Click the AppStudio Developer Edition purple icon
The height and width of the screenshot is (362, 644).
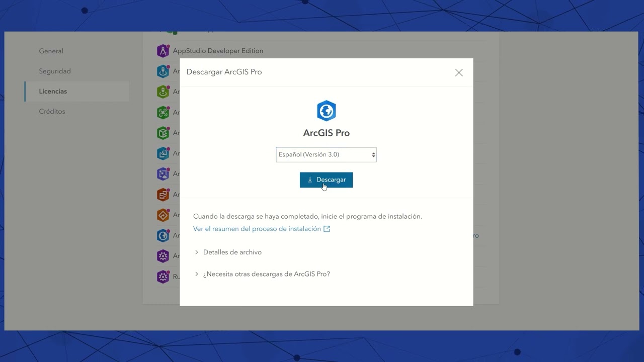point(163,51)
